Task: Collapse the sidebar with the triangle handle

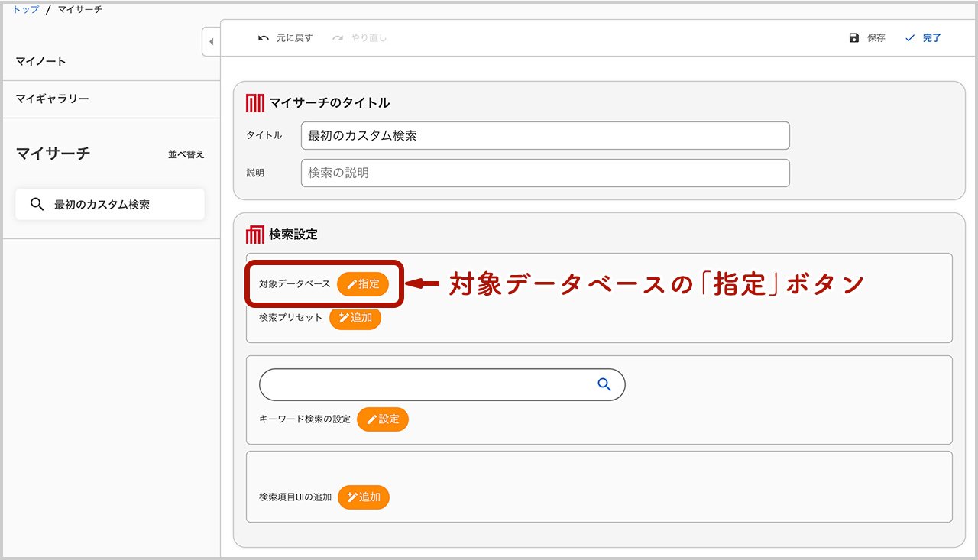Action: [x=211, y=41]
